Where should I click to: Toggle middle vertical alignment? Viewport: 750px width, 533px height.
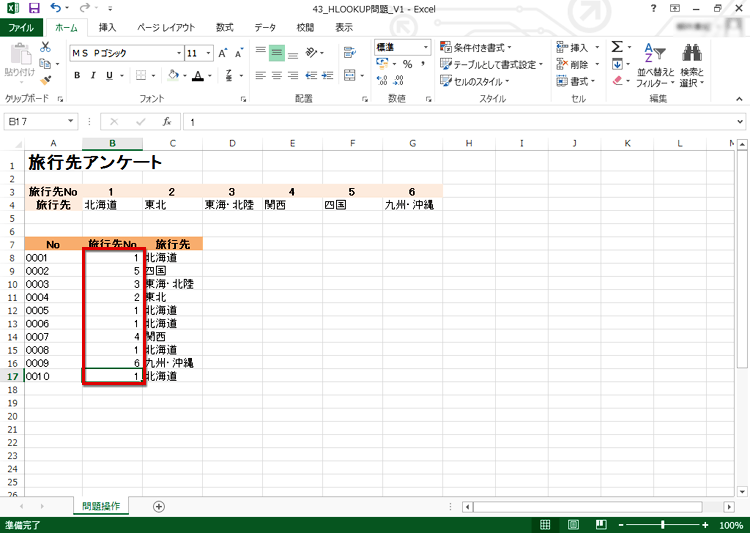click(x=277, y=53)
